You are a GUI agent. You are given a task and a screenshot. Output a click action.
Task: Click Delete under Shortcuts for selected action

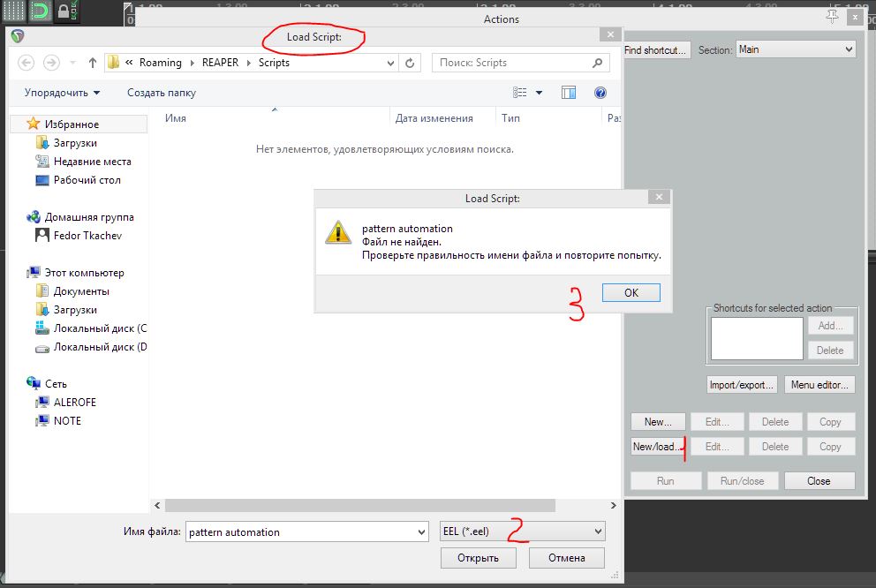pyautogui.click(x=830, y=351)
